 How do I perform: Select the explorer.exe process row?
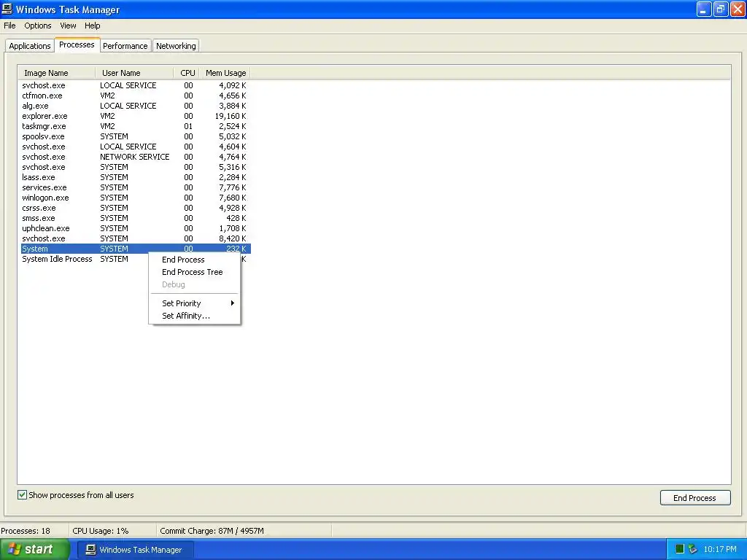click(136, 116)
